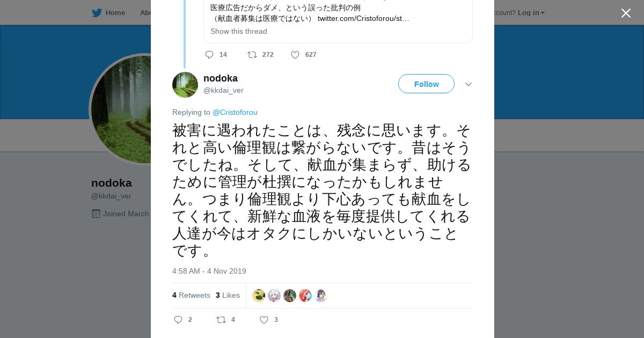This screenshot has width=644, height=338.
Task: View the 3 Likes list
Action: tap(228, 295)
